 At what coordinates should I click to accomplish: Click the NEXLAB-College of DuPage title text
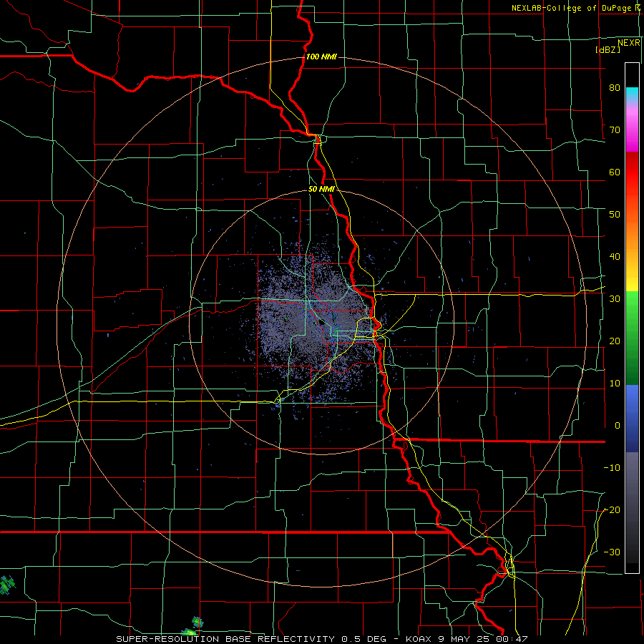pos(571,8)
